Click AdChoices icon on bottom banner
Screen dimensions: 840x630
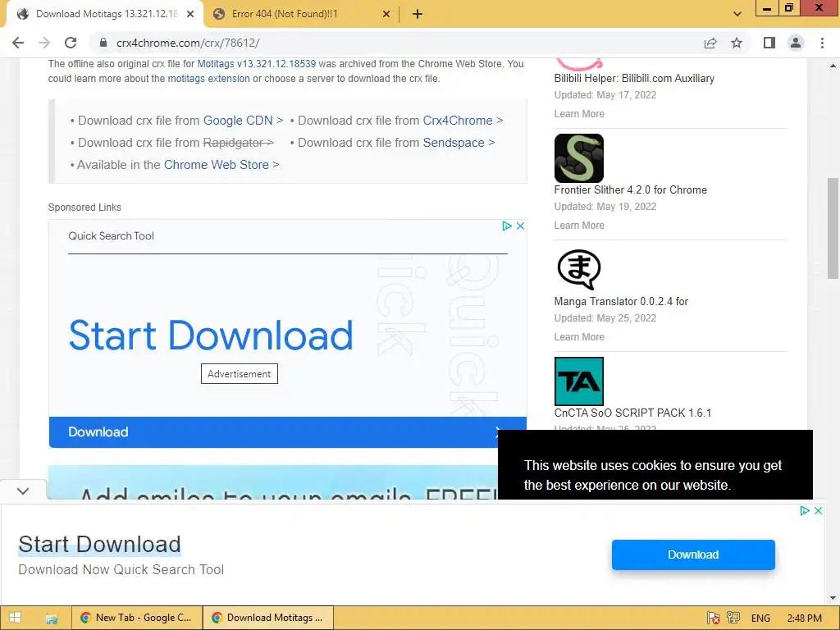805,510
